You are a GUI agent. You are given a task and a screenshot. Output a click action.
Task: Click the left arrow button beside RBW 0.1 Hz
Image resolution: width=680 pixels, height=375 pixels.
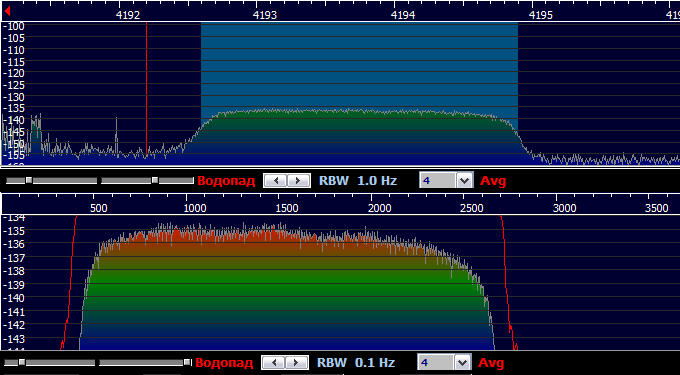[274, 362]
